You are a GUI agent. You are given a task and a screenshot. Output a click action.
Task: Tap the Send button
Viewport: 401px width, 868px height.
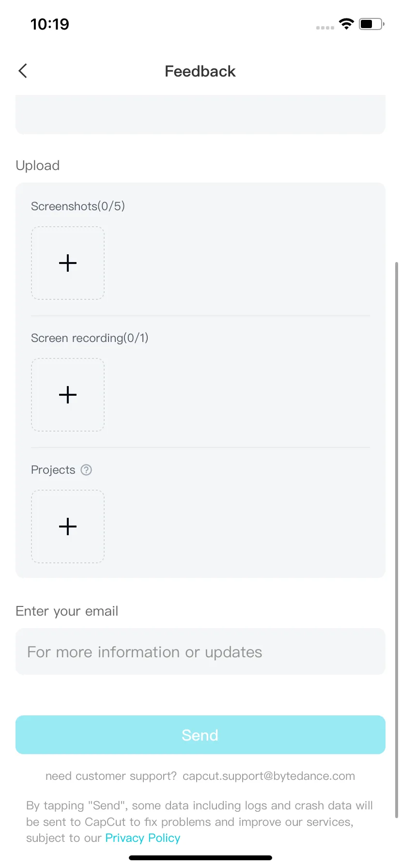200,735
